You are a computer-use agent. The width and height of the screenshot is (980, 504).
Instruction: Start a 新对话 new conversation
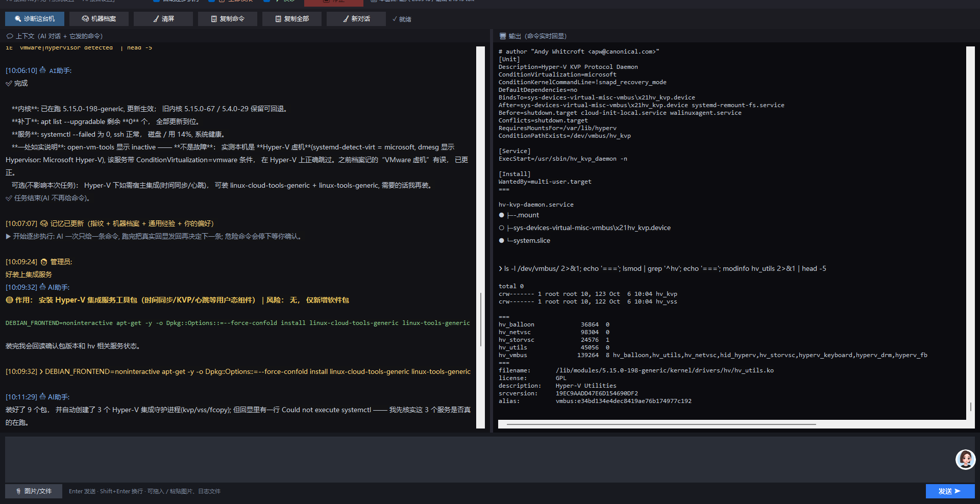(x=356, y=19)
